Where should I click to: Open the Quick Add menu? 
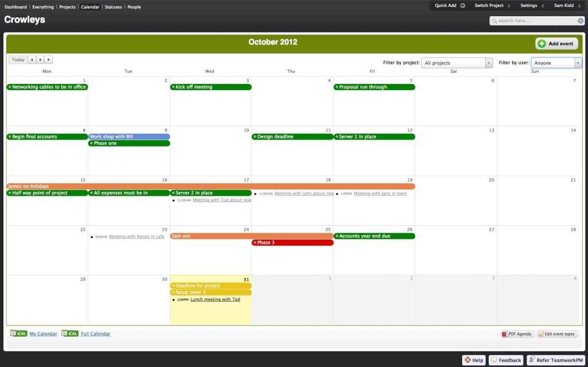[450, 6]
